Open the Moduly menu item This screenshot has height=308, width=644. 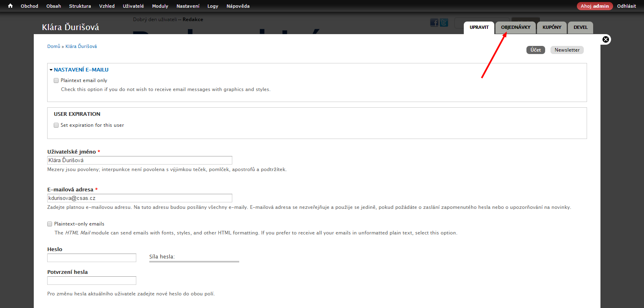(160, 6)
